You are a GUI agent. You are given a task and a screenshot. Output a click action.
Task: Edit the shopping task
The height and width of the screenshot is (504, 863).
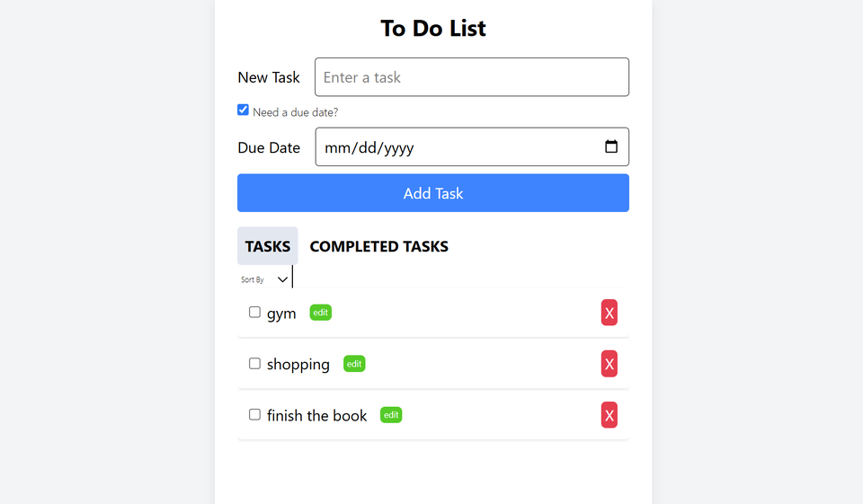pyautogui.click(x=354, y=364)
